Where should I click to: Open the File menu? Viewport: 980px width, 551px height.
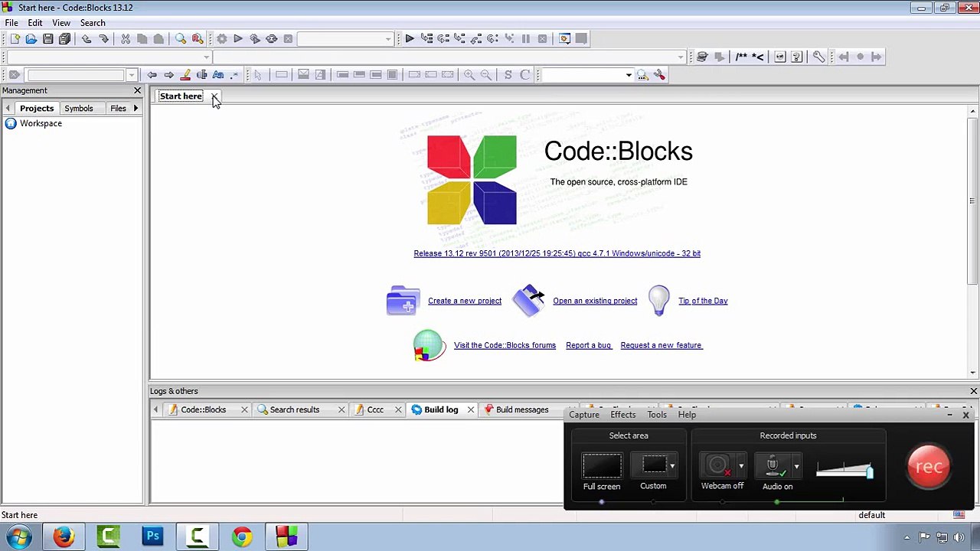point(11,23)
